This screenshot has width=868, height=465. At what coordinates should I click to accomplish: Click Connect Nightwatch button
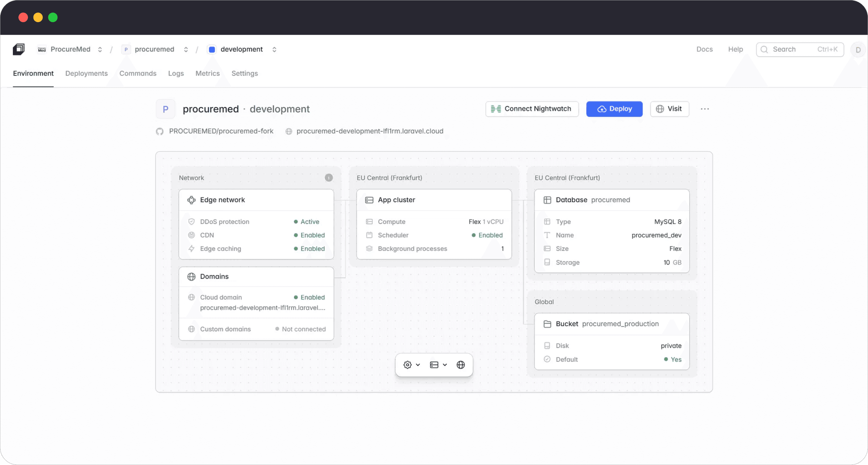coord(532,109)
